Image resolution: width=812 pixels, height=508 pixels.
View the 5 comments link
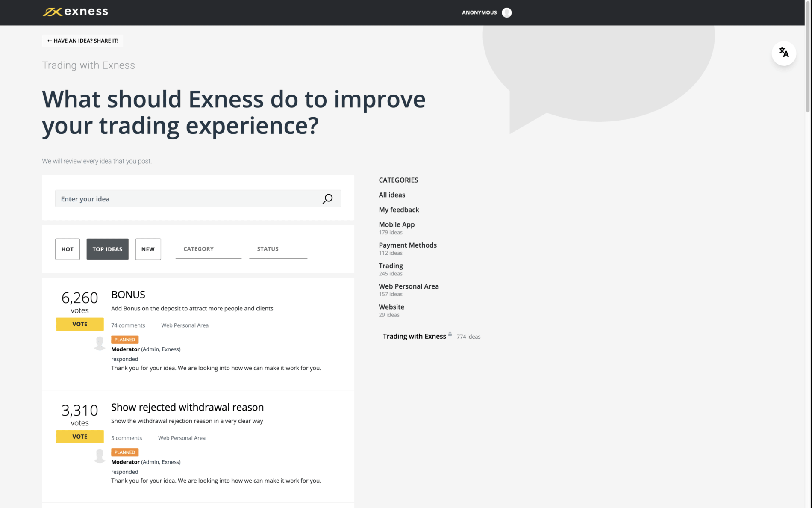[x=127, y=438]
